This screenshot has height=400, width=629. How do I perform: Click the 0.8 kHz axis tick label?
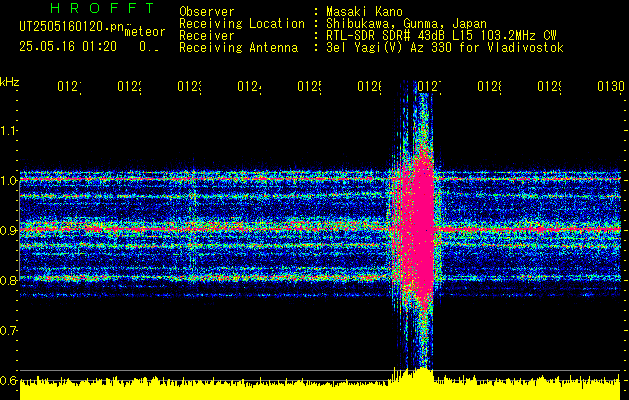click(8, 280)
